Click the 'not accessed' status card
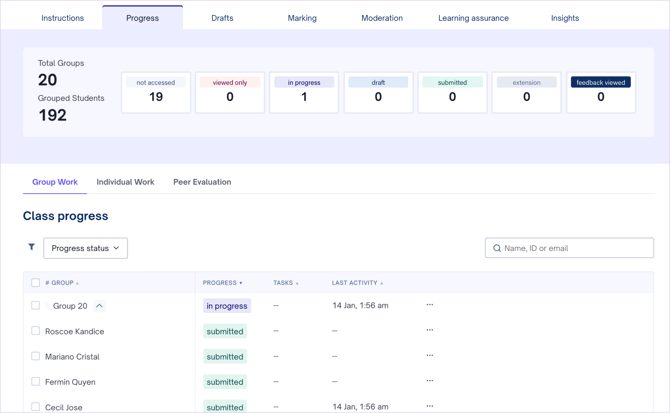Screen dimensions: 670x413 pos(156,92)
